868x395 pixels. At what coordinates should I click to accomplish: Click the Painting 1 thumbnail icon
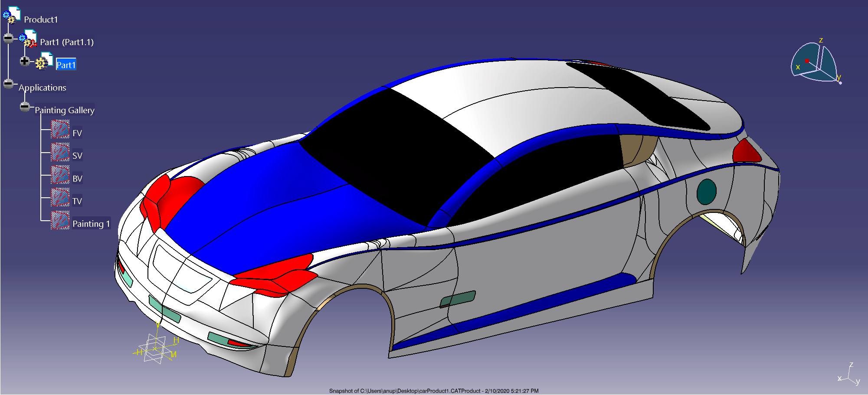pos(60,220)
